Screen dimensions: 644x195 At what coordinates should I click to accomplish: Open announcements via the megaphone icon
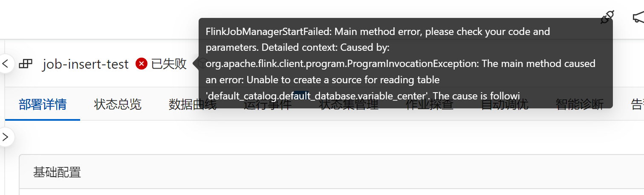pyautogui.click(x=638, y=17)
